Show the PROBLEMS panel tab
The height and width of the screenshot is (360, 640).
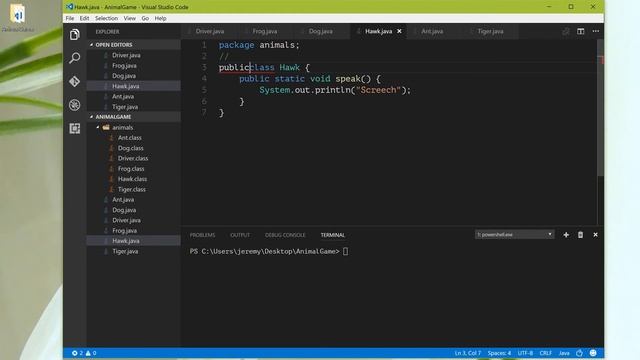pyautogui.click(x=202, y=235)
